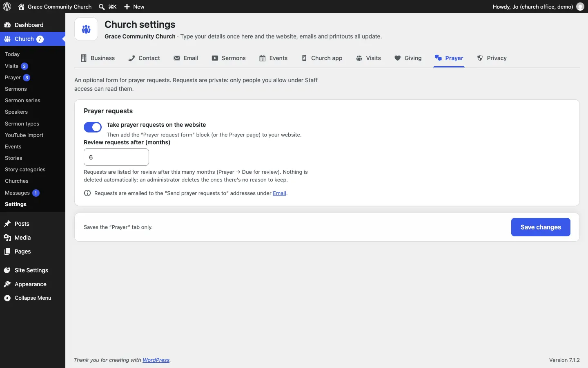The width and height of the screenshot is (588, 368).
Task: Click the Business building icon
Action: click(84, 58)
